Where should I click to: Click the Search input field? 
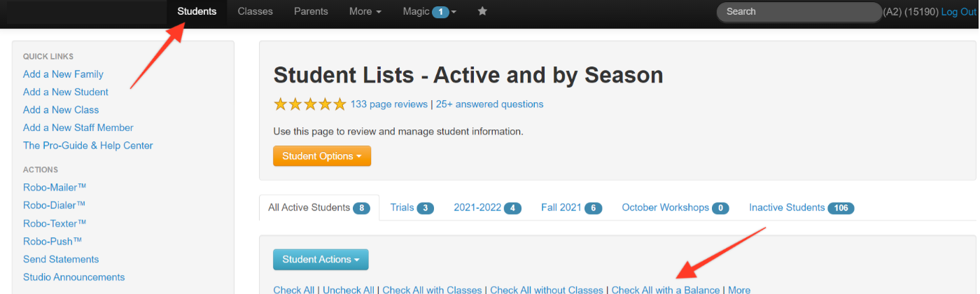pos(799,11)
